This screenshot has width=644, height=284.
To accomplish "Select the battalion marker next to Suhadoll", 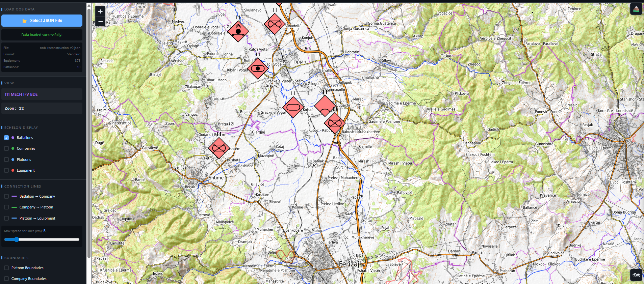I will coord(275,24).
